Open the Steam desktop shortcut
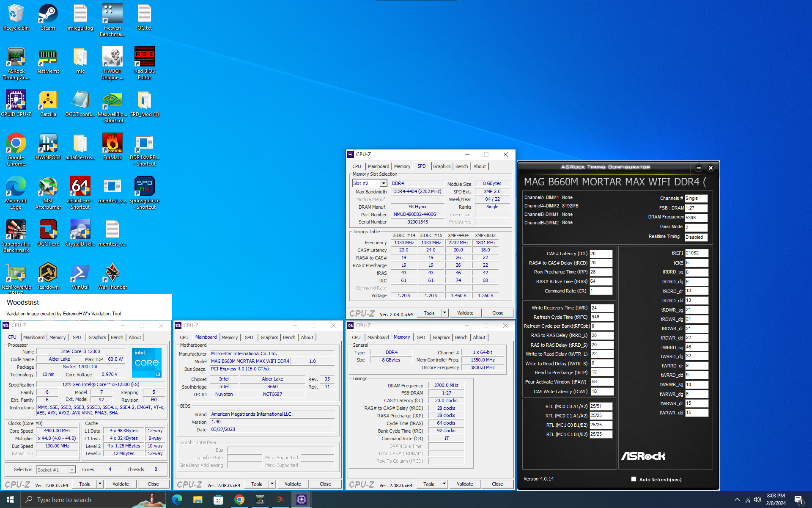Screen dimensions: 812x508 48,17
